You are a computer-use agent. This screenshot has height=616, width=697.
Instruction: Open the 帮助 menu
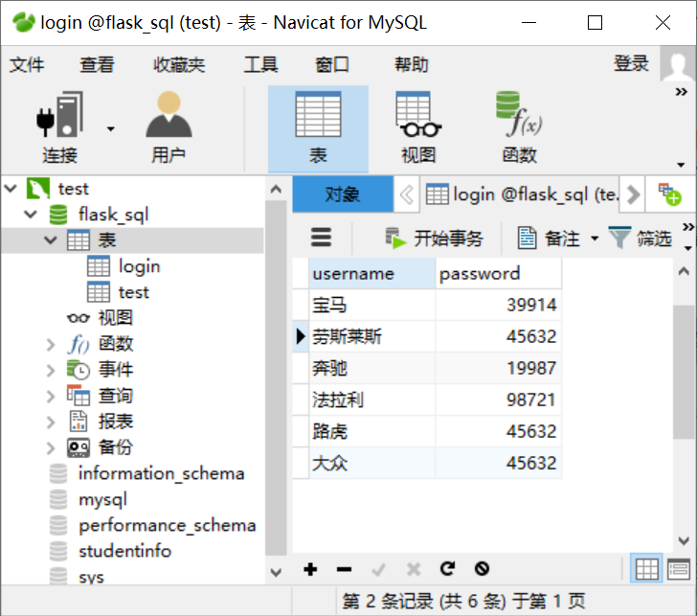(x=411, y=65)
